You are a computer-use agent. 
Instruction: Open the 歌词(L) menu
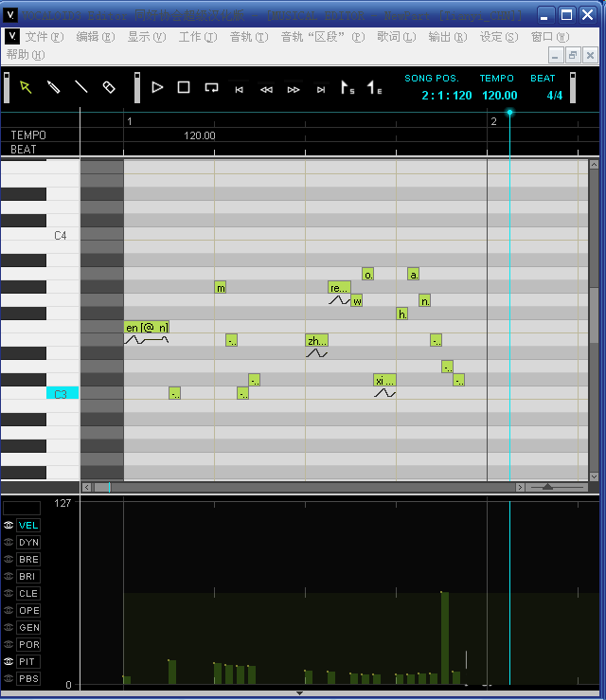(x=396, y=37)
